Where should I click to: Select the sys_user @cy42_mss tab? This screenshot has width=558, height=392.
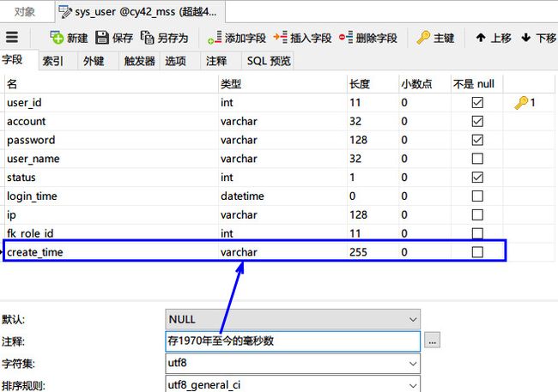click(140, 12)
